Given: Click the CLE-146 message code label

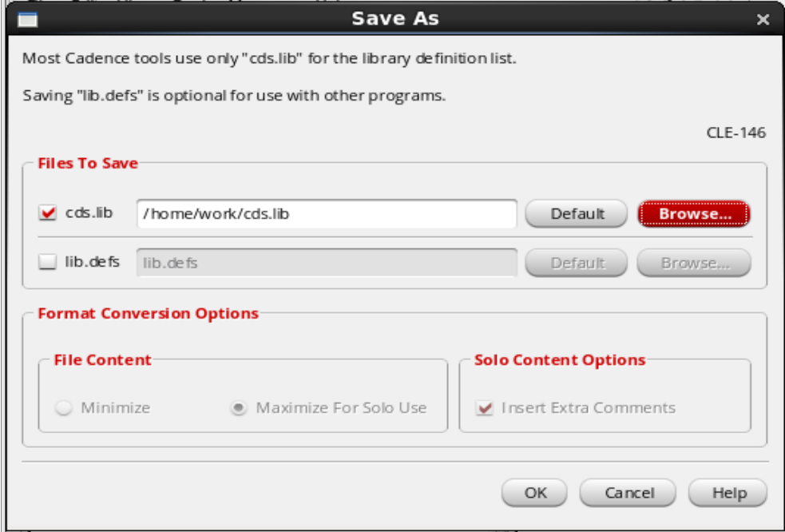Looking at the screenshot, I should coord(735,133).
